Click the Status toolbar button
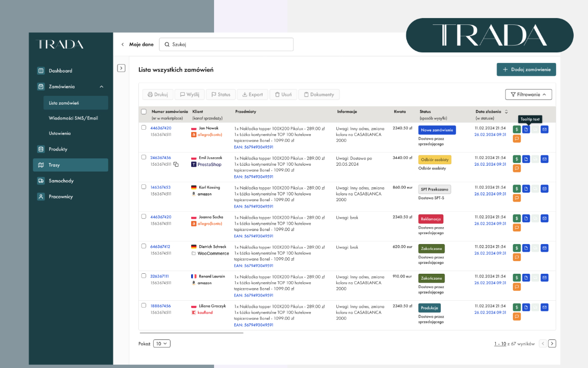 coord(221,94)
